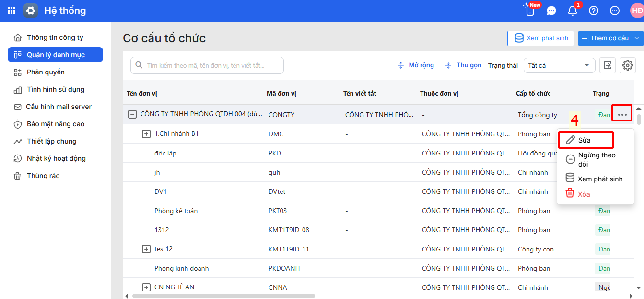This screenshot has height=299, width=644.
Task: Click the chat messages icon in header
Action: 551,11
